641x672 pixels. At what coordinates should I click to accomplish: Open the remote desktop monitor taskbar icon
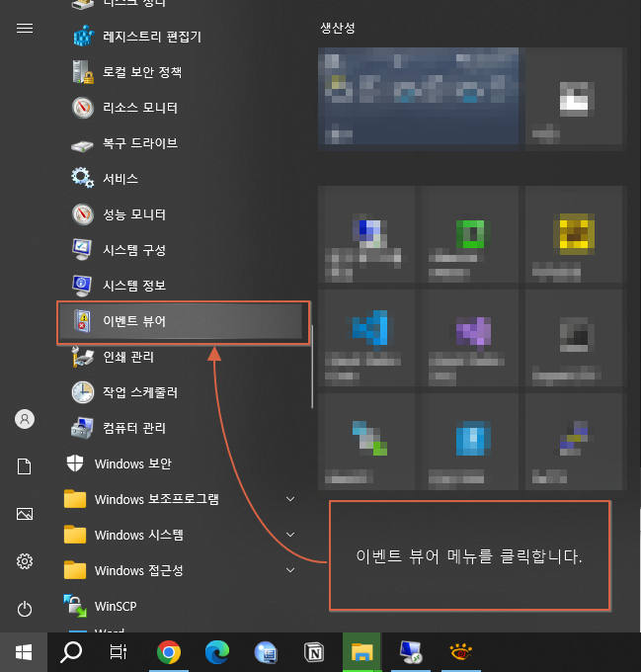[411, 652]
